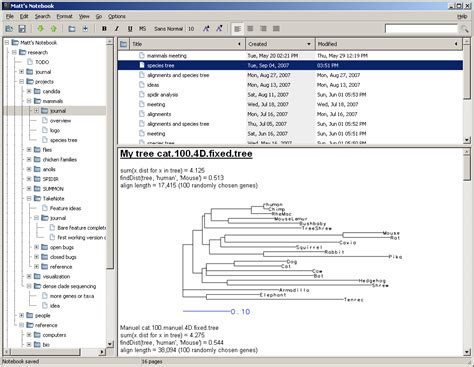Enable left text alignment

tap(237, 29)
